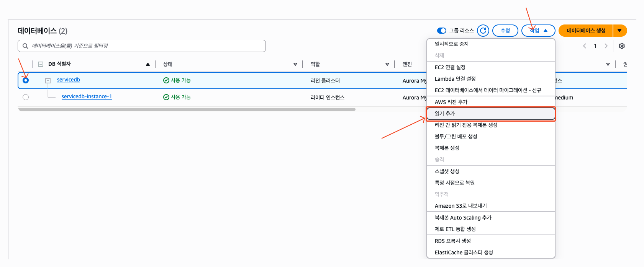Select the servicedb-instance-1 radio button
The image size is (644, 267).
[26, 97]
